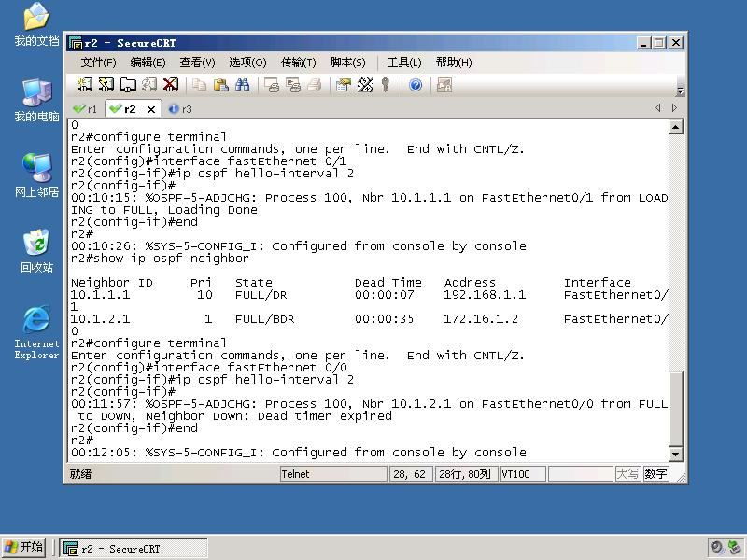Click the Connect toolbar icon
The image size is (747, 560).
pos(84,85)
